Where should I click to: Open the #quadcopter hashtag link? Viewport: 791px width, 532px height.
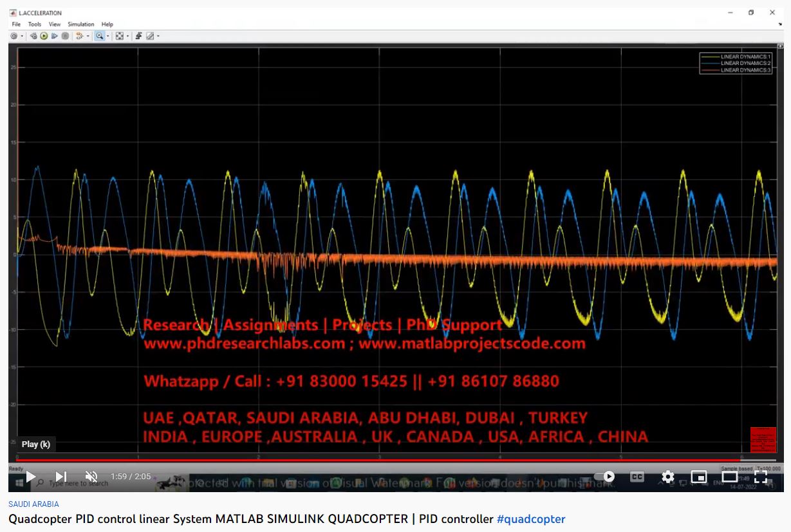(531, 519)
